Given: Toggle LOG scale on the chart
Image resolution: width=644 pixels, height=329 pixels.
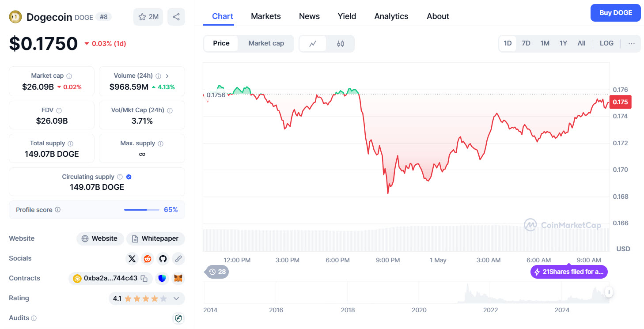Looking at the screenshot, I should [x=606, y=43].
